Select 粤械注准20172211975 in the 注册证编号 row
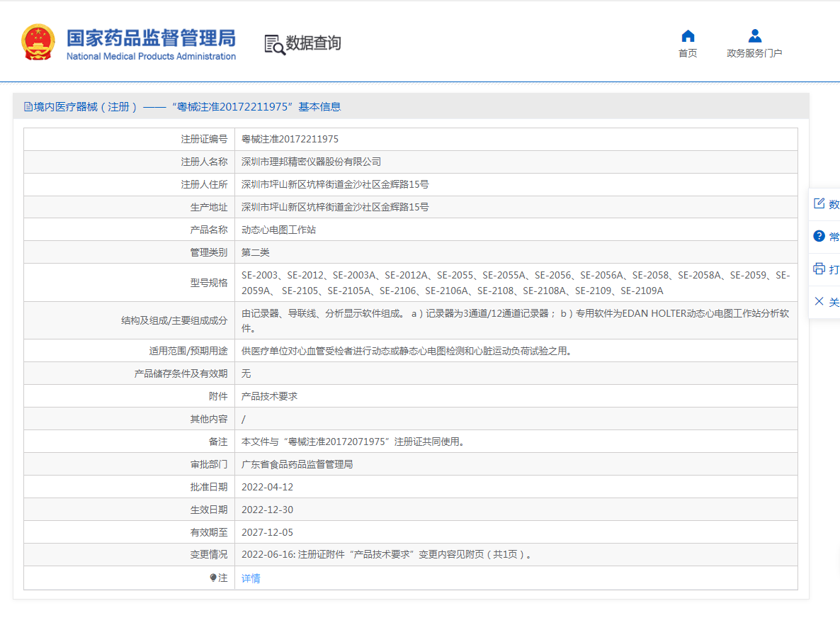 click(x=290, y=140)
